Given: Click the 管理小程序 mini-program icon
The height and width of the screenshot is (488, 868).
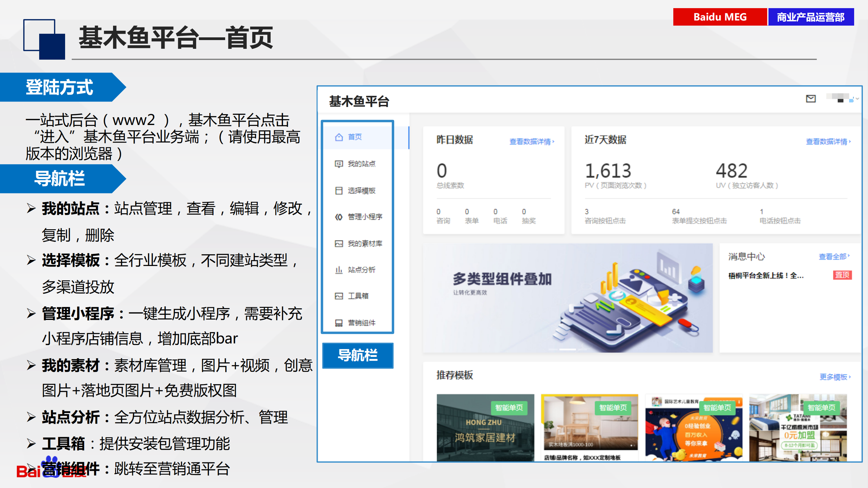Looking at the screenshot, I should pos(339,217).
